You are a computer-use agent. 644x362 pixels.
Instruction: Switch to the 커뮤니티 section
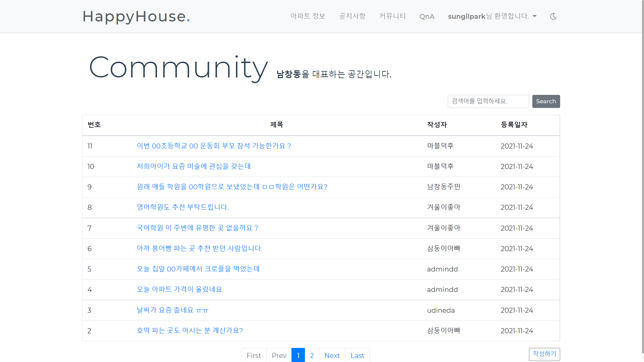tap(392, 16)
